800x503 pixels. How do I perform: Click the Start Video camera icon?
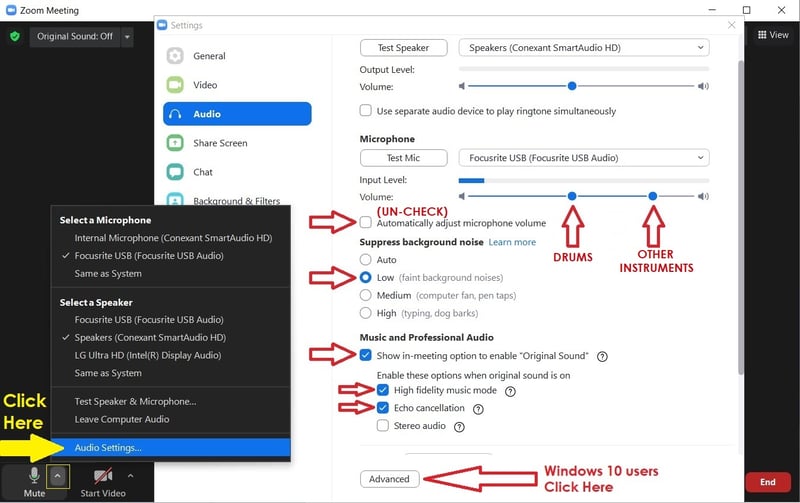click(x=103, y=476)
